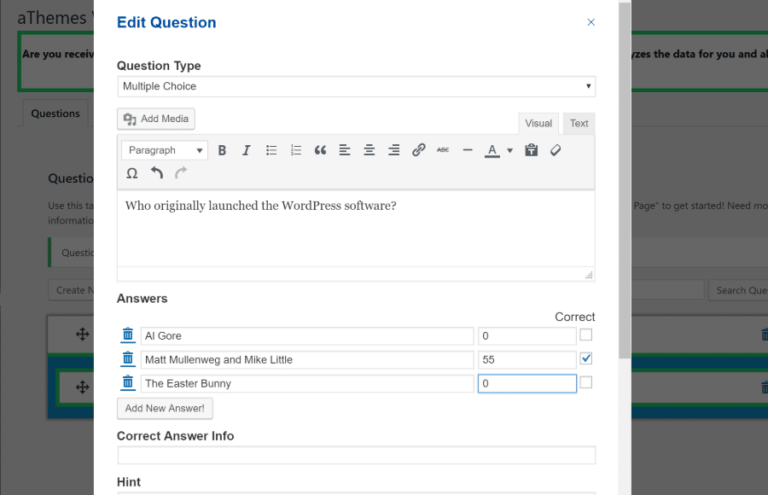Apply italic formatting in editor
This screenshot has width=768, height=495.
(246, 150)
